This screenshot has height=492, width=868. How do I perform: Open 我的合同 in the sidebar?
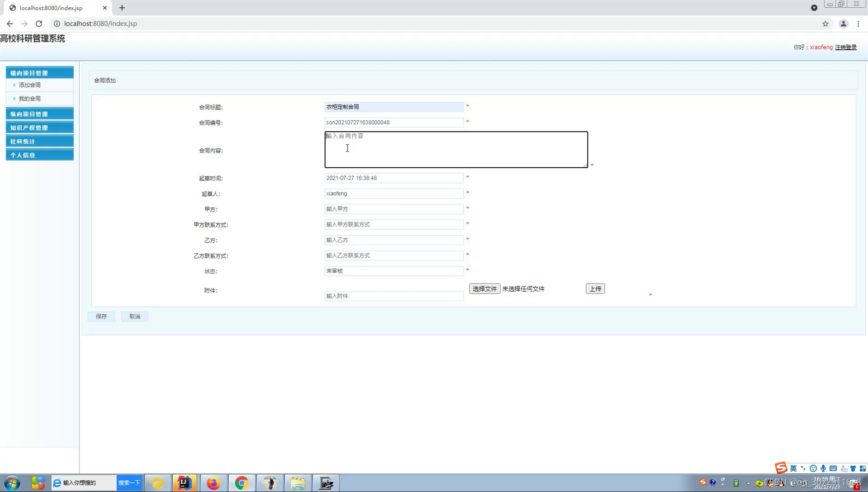(29, 99)
